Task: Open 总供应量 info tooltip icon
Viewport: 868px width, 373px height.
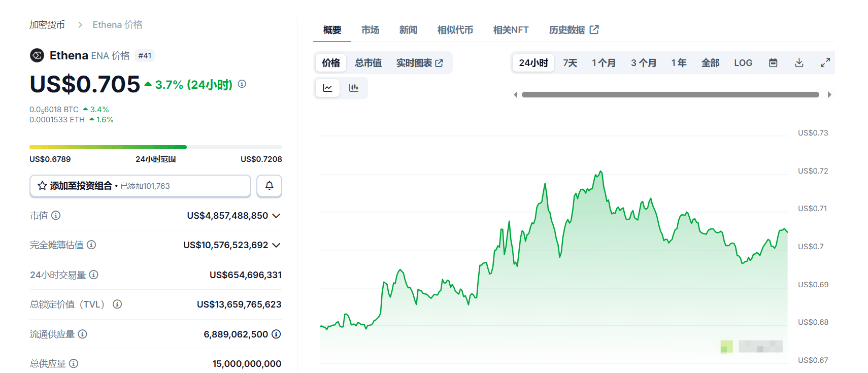Action: pos(74,363)
